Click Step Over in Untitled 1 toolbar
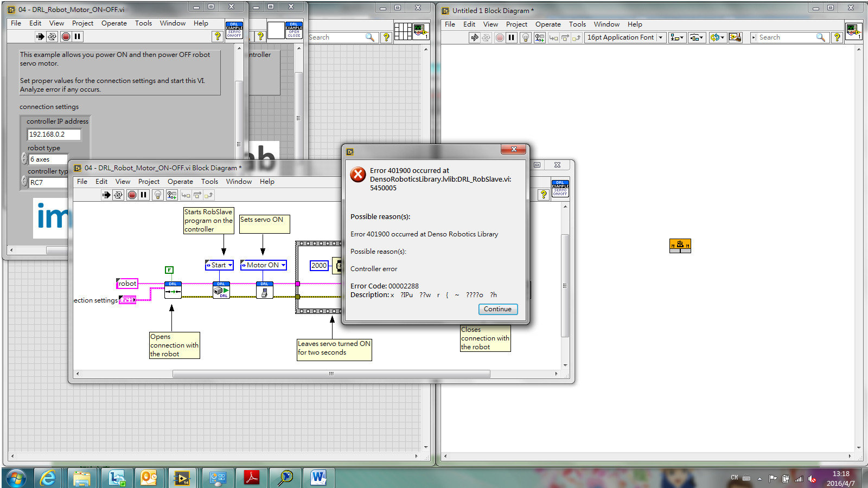868x488 pixels. [x=565, y=37]
